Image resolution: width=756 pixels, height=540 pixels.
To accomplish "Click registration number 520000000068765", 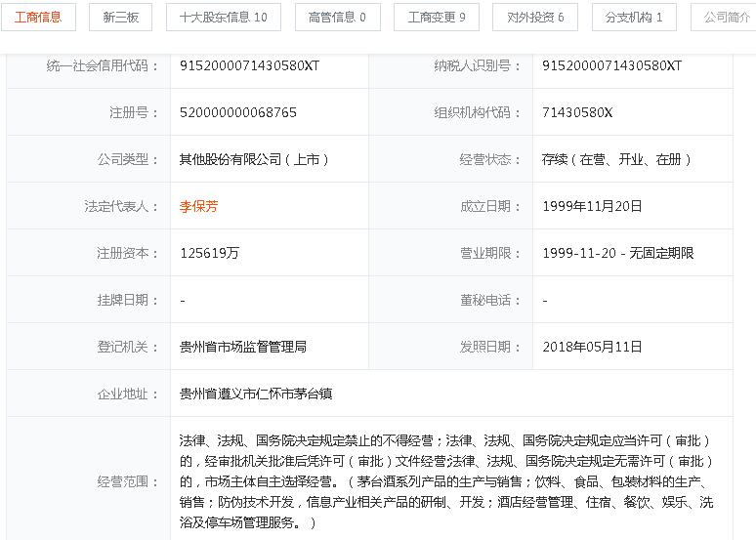I will pos(238,113).
